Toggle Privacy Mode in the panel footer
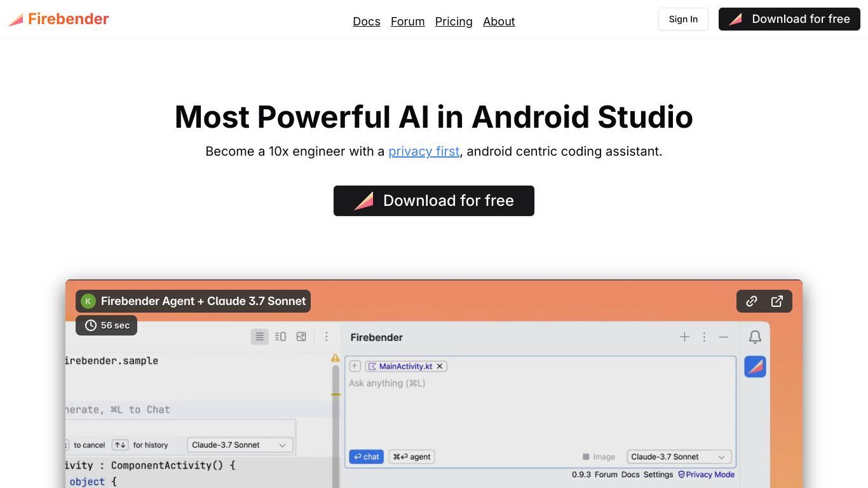The image size is (868, 488). pyautogui.click(x=706, y=475)
